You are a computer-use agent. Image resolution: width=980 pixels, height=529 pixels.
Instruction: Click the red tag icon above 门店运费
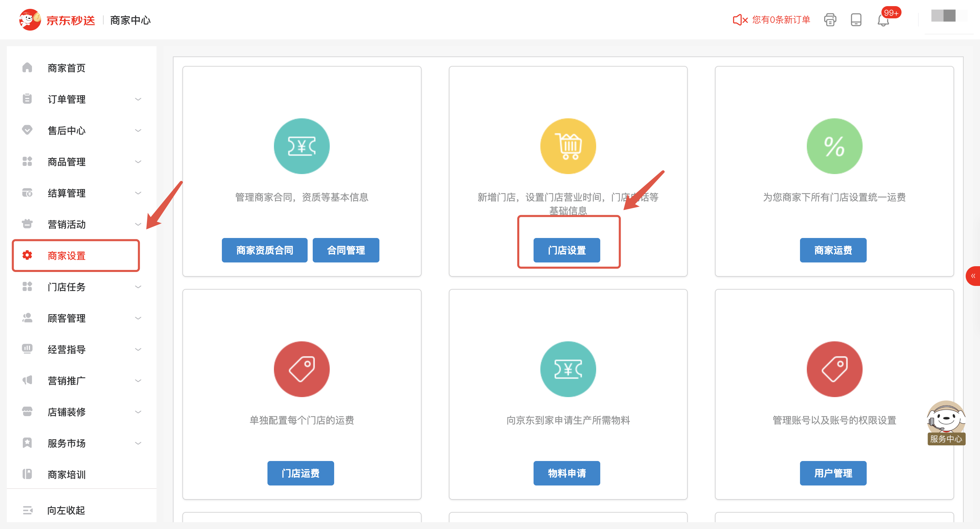pos(302,369)
